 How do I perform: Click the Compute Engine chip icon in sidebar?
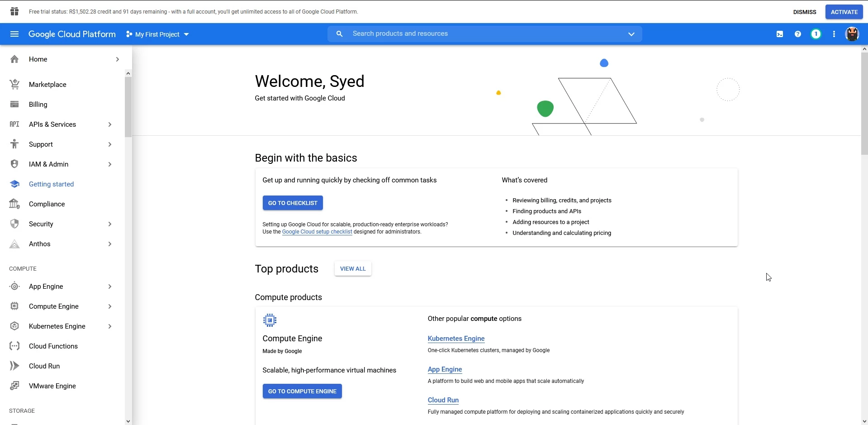(x=14, y=306)
